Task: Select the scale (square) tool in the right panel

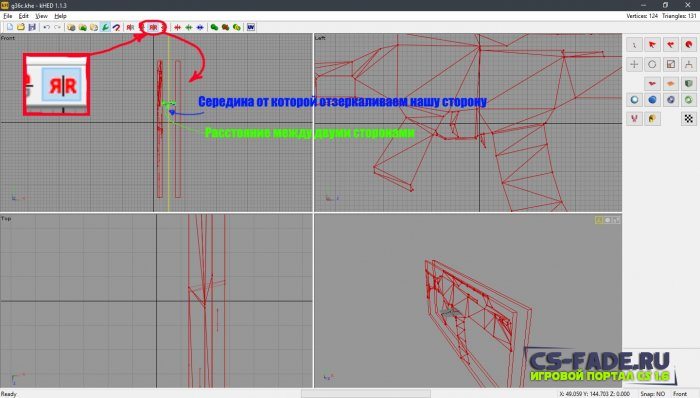Action: 671,64
